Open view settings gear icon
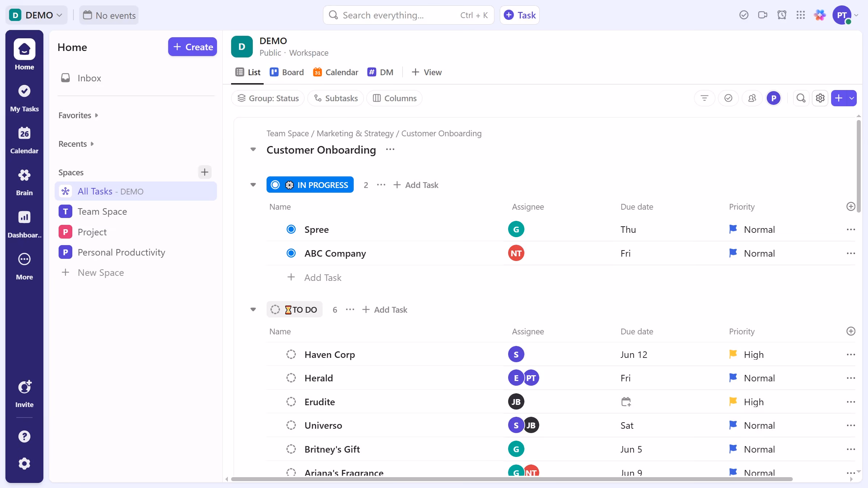Viewport: 868px width, 488px height. coord(820,98)
